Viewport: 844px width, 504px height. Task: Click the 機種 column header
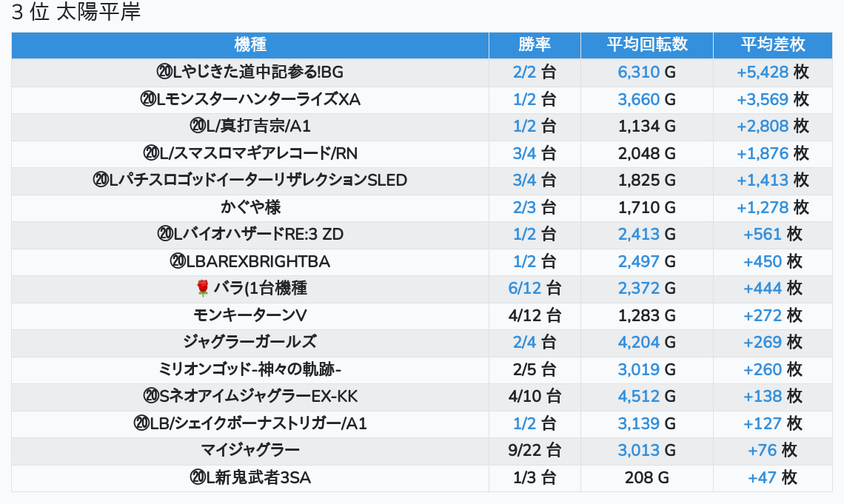[249, 44]
